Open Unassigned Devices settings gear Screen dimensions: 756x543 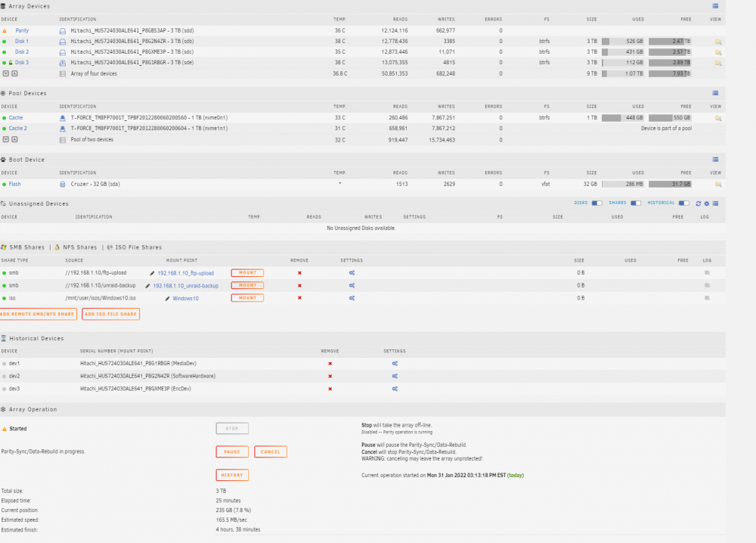pyautogui.click(x=707, y=203)
